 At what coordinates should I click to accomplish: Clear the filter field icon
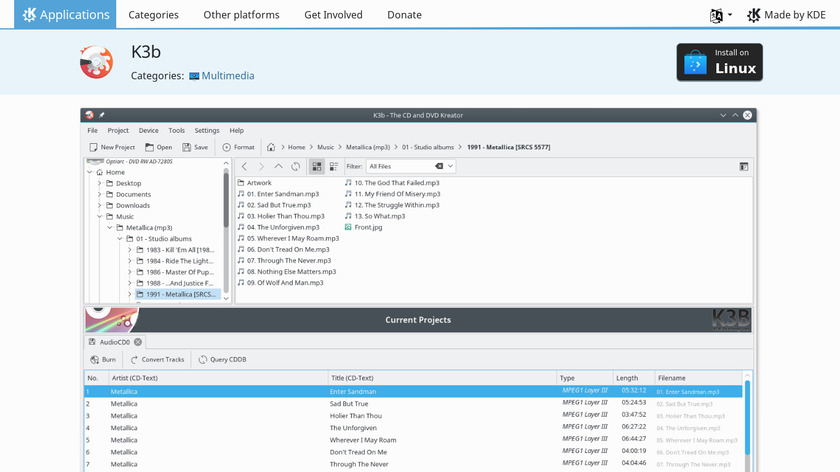click(x=439, y=166)
